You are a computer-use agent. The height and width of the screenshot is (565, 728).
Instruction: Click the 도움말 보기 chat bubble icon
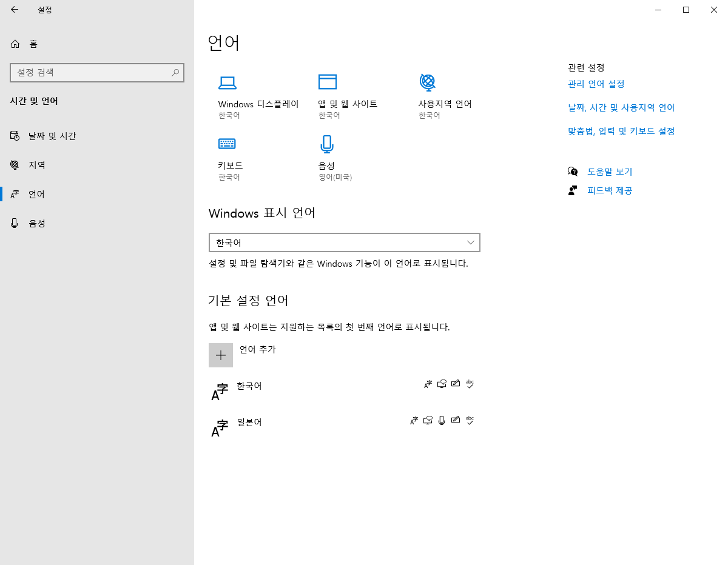point(573,172)
